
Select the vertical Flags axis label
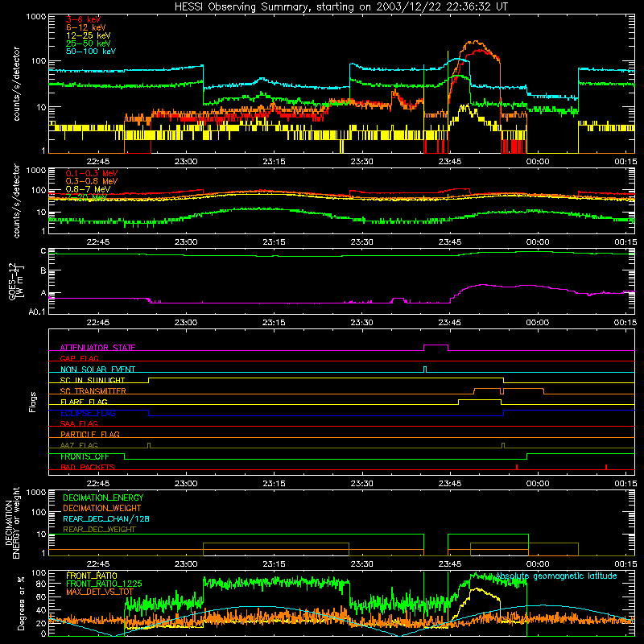click(x=33, y=402)
